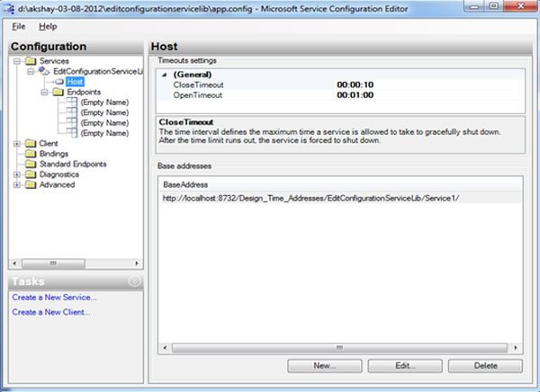Click the Bindings folder icon

[31, 154]
